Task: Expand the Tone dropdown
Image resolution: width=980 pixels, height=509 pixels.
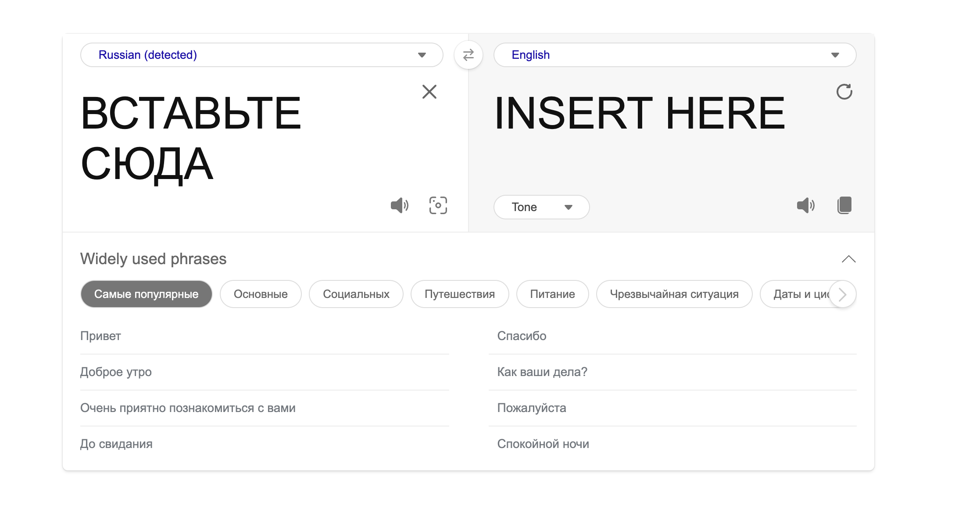Action: pyautogui.click(x=541, y=207)
